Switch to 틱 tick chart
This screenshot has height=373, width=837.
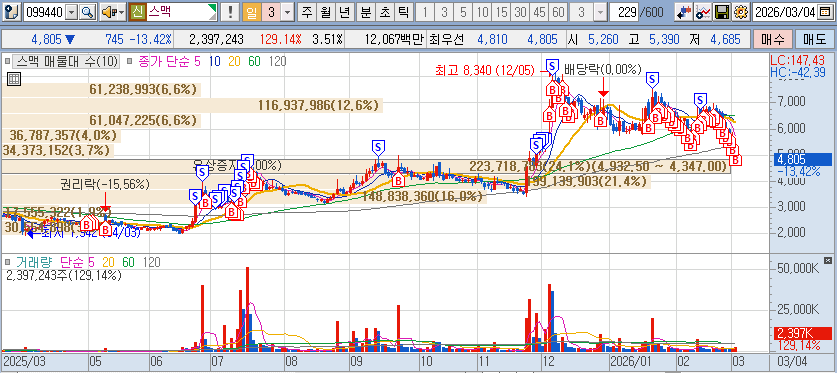(404, 12)
